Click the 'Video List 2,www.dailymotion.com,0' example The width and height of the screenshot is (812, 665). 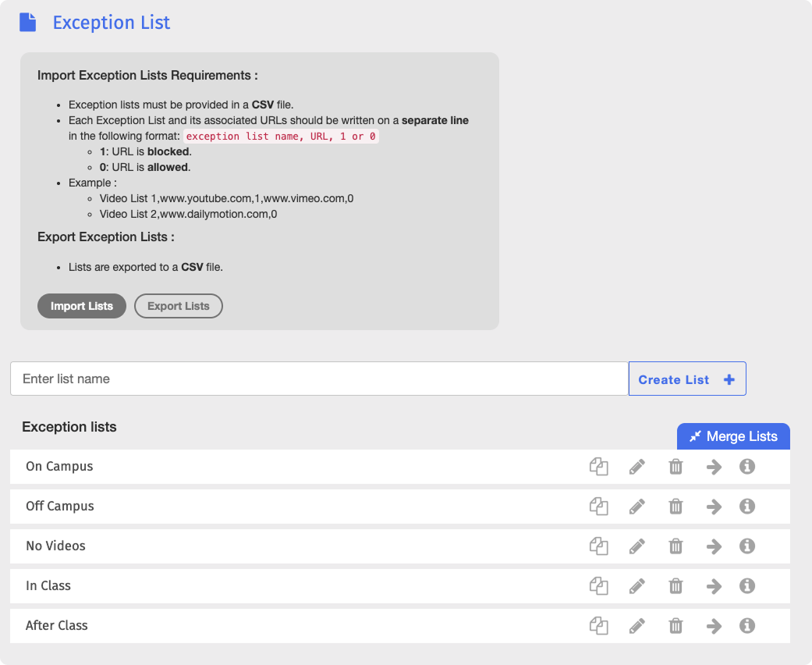[x=189, y=214]
